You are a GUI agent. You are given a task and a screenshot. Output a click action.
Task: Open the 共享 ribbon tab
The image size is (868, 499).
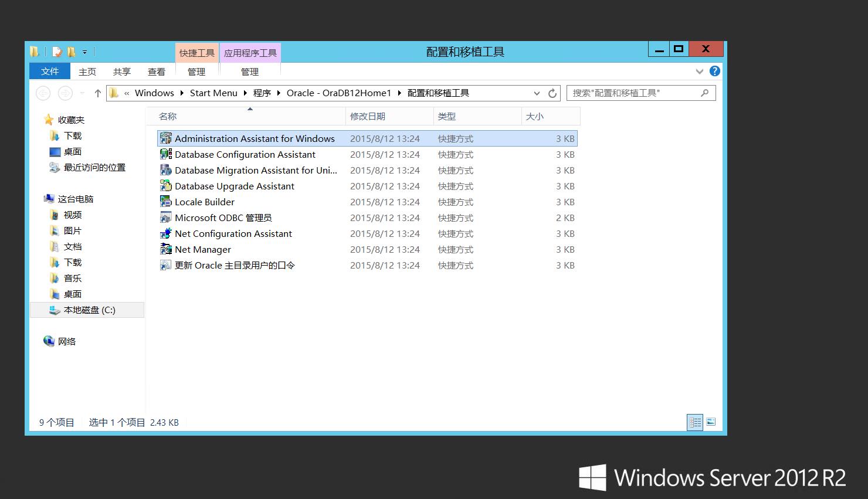[122, 72]
